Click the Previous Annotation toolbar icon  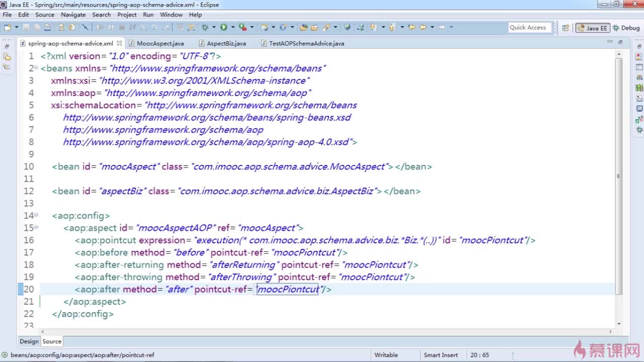(392, 27)
